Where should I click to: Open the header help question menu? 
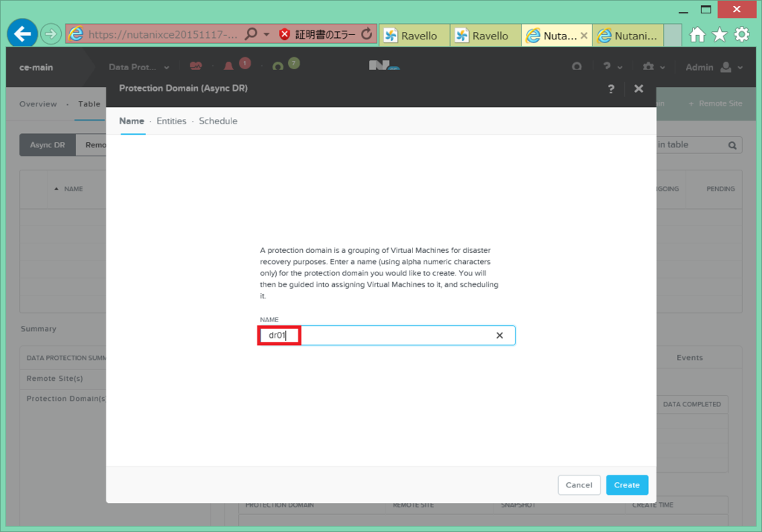[612, 66]
